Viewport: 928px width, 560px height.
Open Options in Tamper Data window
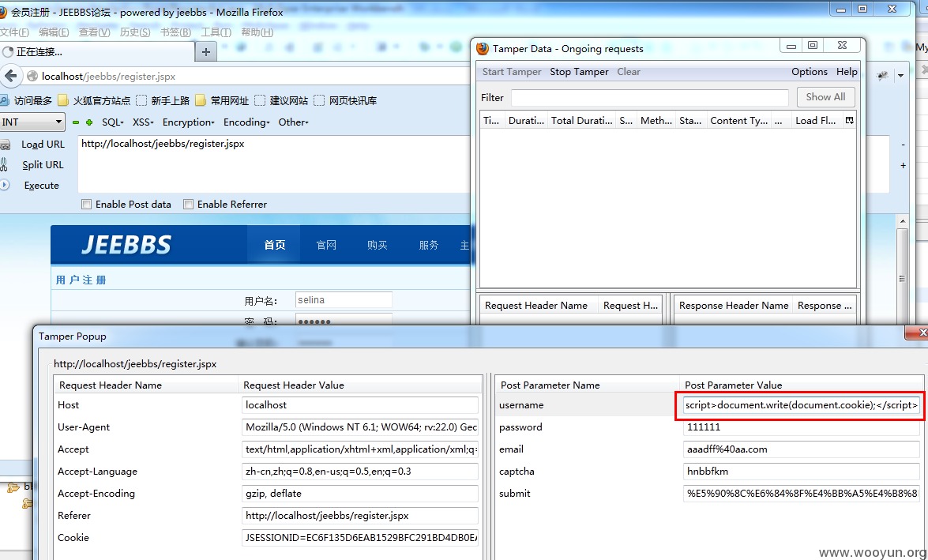[x=809, y=72]
